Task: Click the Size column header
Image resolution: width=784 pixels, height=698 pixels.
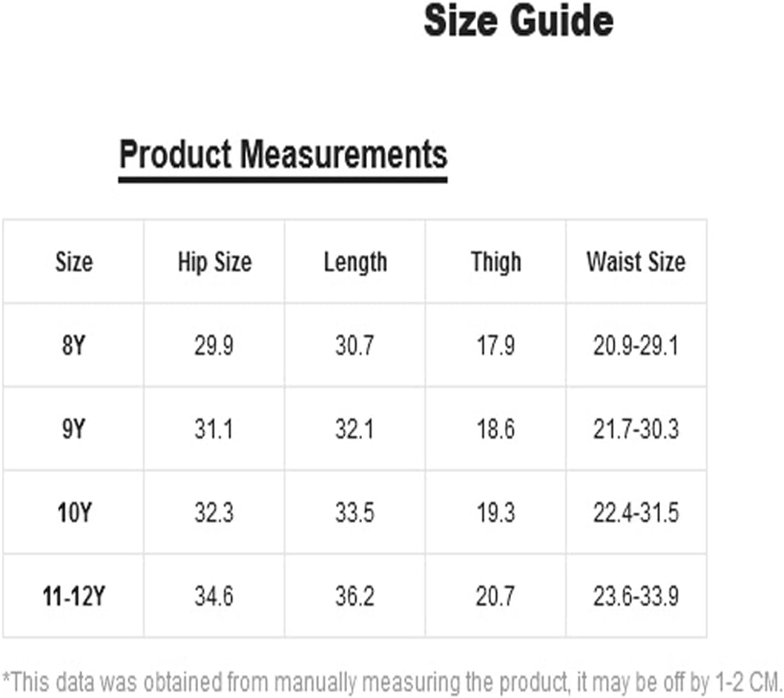Action: click(x=74, y=262)
